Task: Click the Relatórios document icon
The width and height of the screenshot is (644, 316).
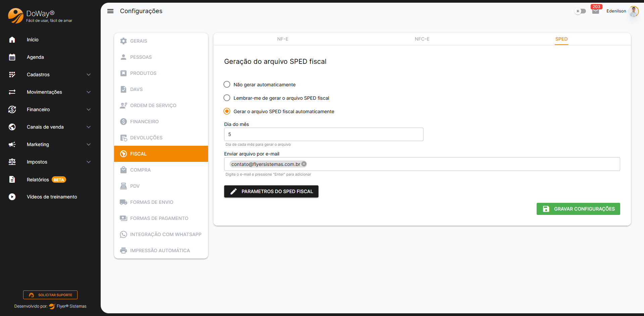Action: [12, 179]
